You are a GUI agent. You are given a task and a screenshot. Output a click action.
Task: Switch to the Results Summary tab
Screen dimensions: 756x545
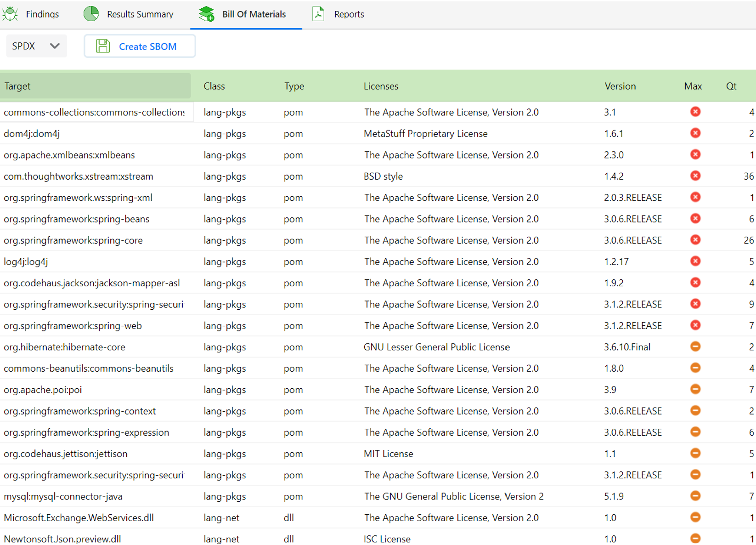[x=140, y=14]
